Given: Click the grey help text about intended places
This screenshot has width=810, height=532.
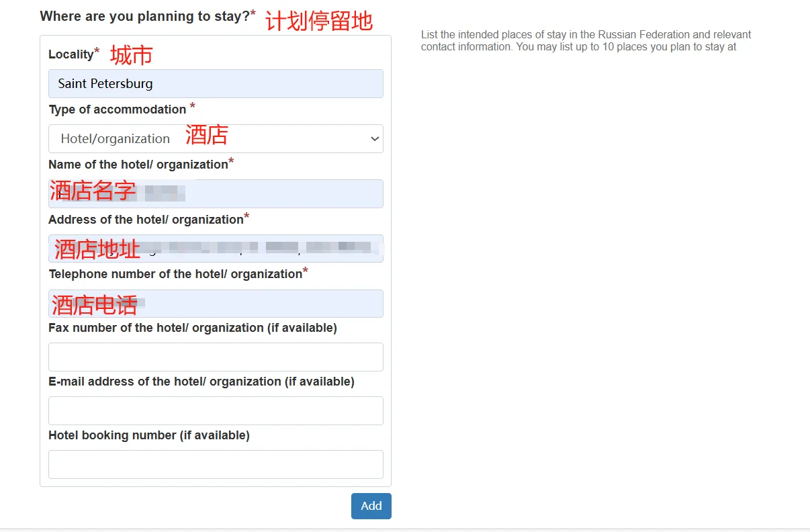Looking at the screenshot, I should (x=586, y=40).
